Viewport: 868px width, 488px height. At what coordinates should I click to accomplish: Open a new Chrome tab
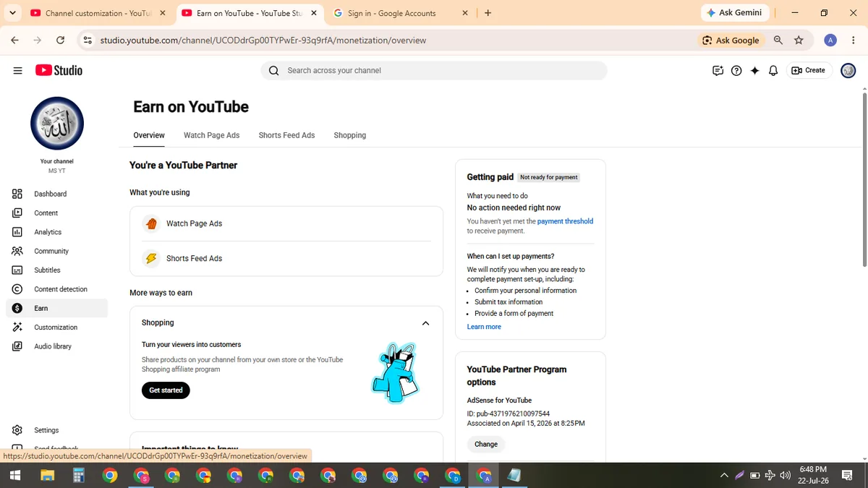click(488, 13)
